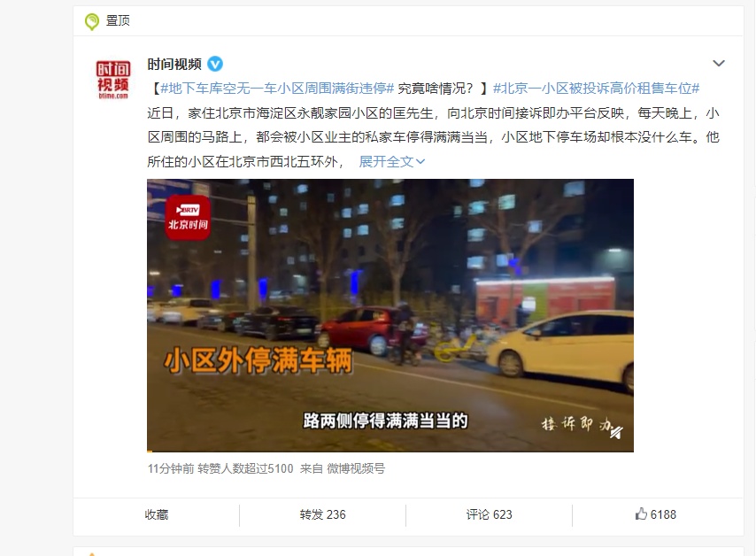Click the 置顶 pinned label
Screen dimensions: 756x556
[118, 20]
